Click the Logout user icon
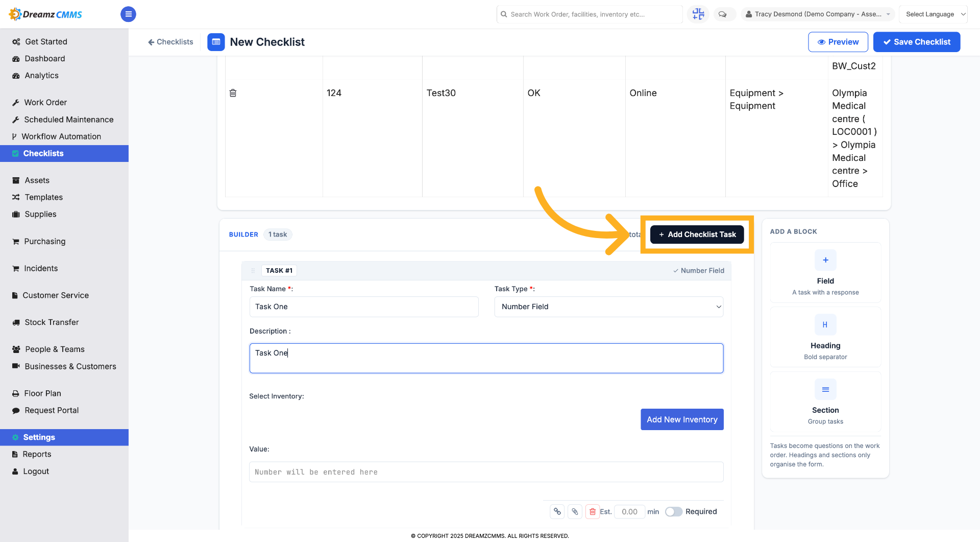This screenshot has width=980, height=542. [15, 472]
